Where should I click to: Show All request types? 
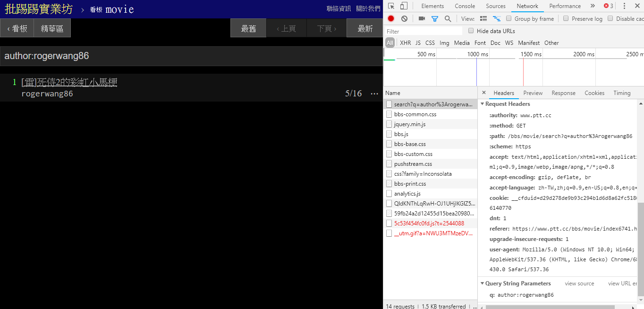[x=390, y=43]
